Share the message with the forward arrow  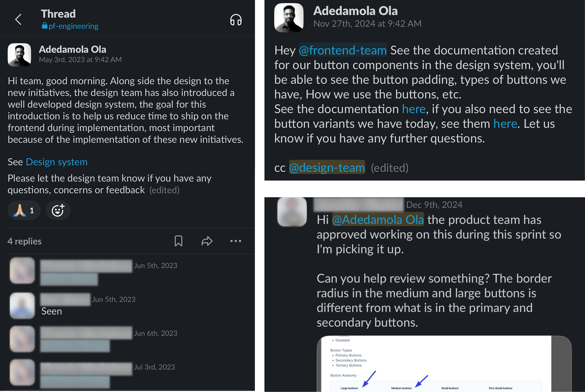(207, 241)
